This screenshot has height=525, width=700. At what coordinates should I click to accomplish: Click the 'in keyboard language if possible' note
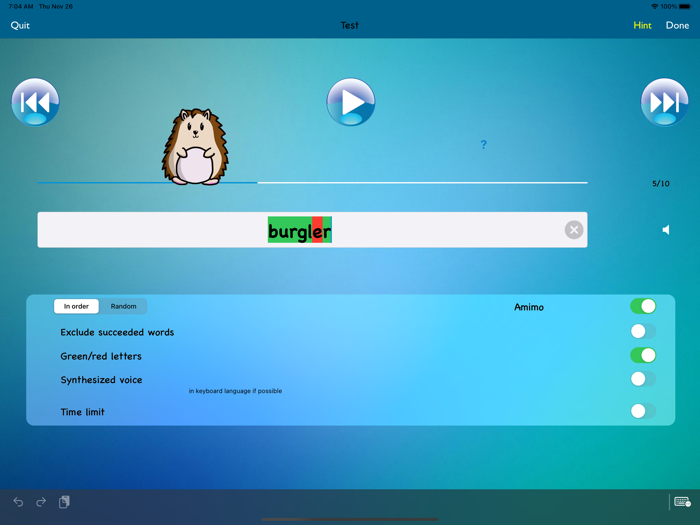pos(235,391)
